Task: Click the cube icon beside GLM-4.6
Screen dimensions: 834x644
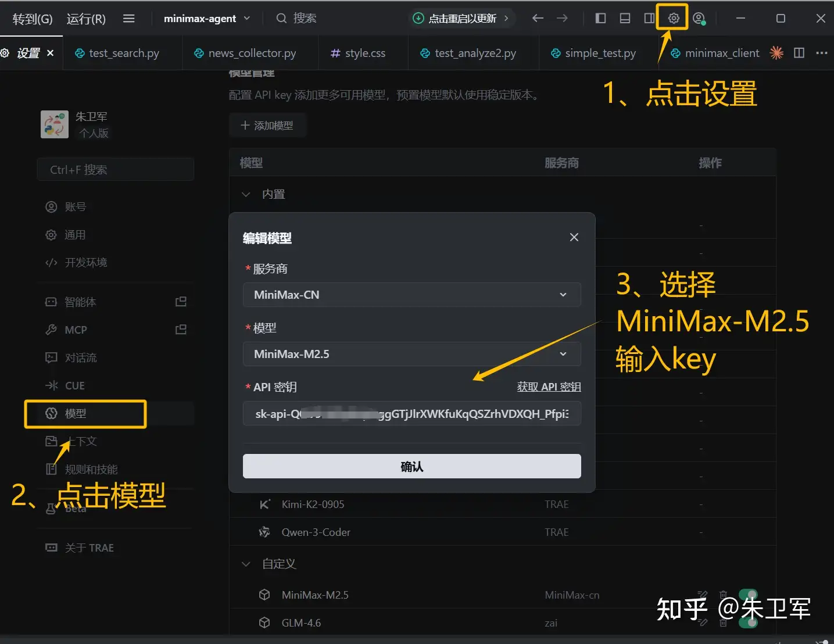Action: coord(264,622)
